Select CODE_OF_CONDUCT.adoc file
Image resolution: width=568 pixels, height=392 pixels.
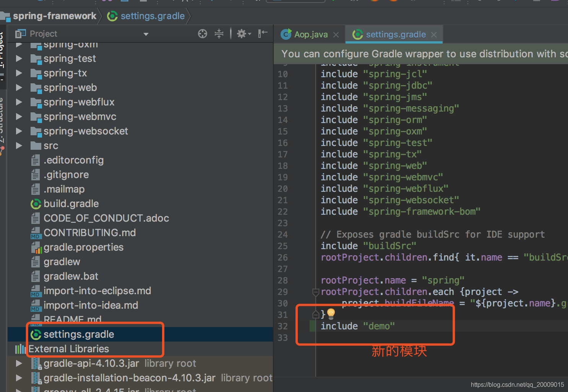point(106,218)
